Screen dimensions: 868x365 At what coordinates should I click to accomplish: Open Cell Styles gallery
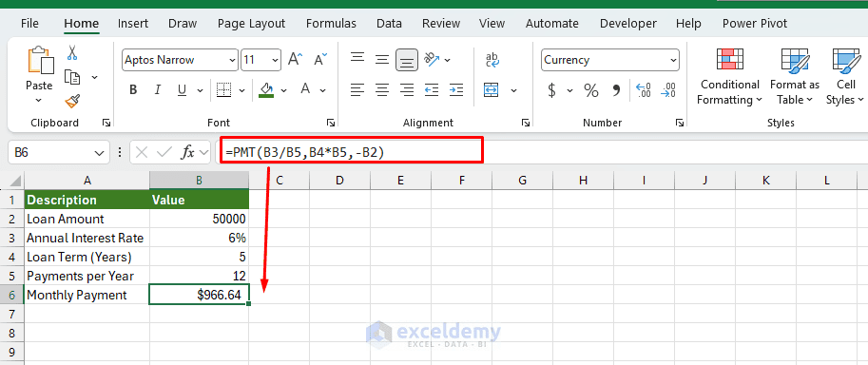(x=845, y=76)
